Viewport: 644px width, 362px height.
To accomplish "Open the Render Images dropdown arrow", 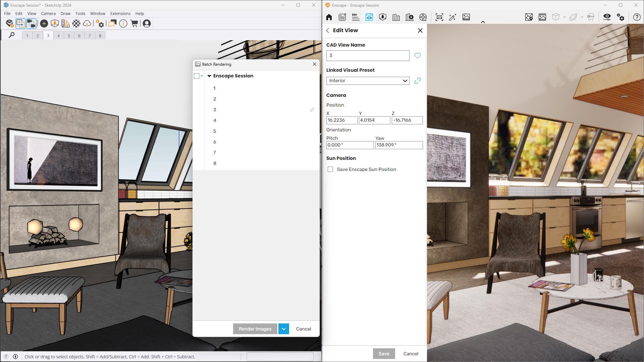I will (x=283, y=329).
